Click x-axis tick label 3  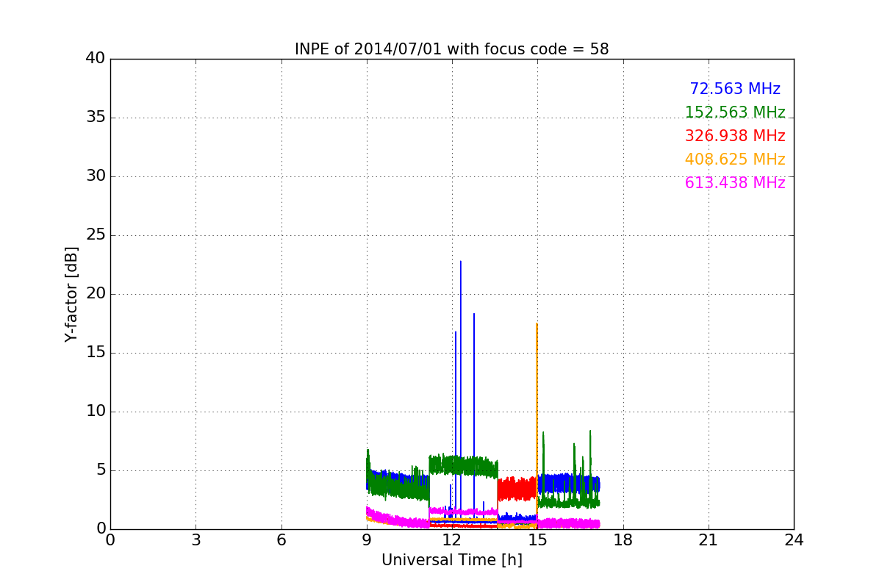(x=196, y=540)
